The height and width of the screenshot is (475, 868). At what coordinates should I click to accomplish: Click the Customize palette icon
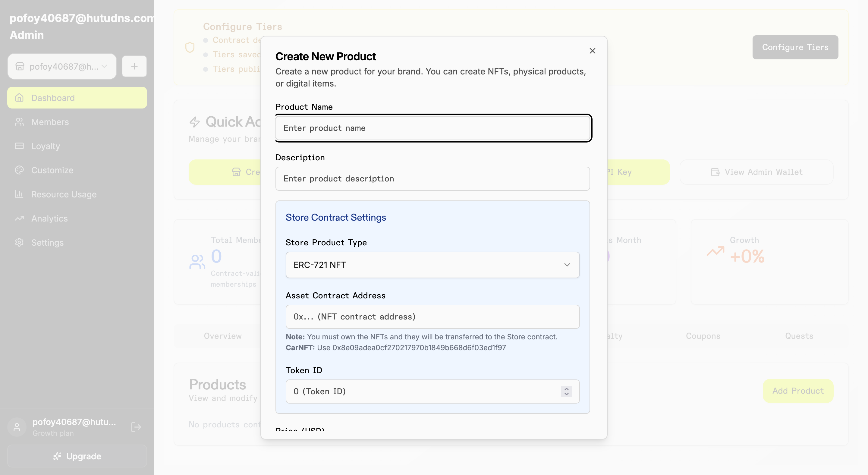[x=19, y=170]
